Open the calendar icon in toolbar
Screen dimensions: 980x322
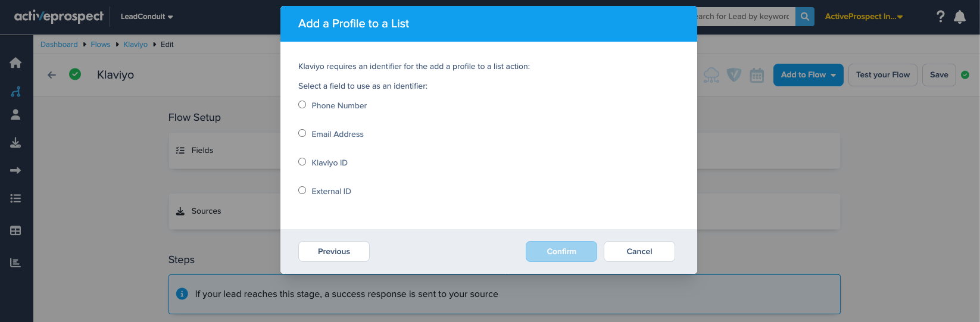click(757, 75)
